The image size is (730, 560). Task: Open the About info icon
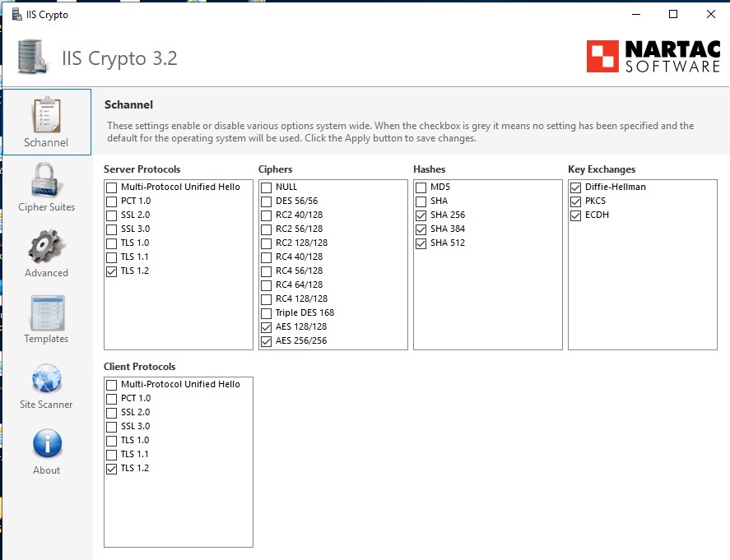click(x=47, y=444)
